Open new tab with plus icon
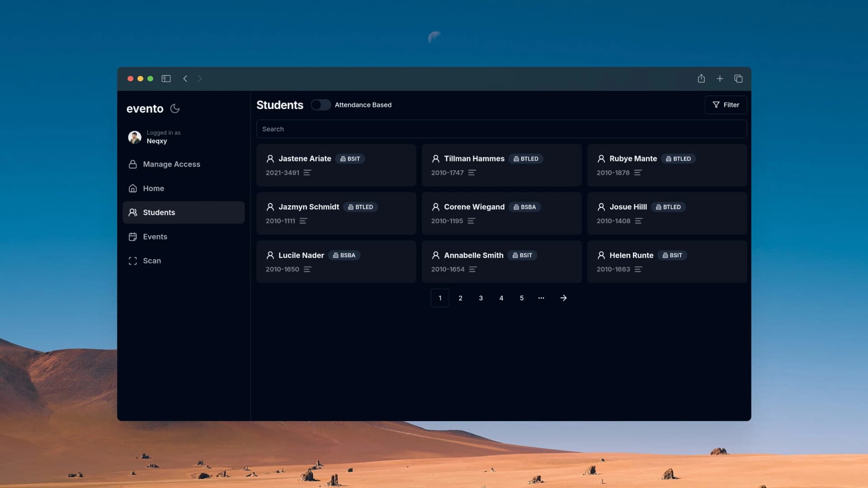The width and height of the screenshot is (868, 488). 720,79
